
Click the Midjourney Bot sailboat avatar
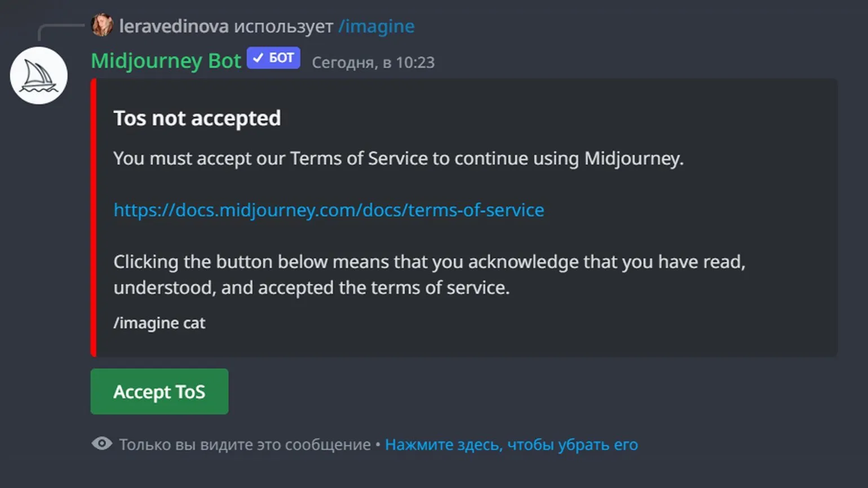(39, 76)
